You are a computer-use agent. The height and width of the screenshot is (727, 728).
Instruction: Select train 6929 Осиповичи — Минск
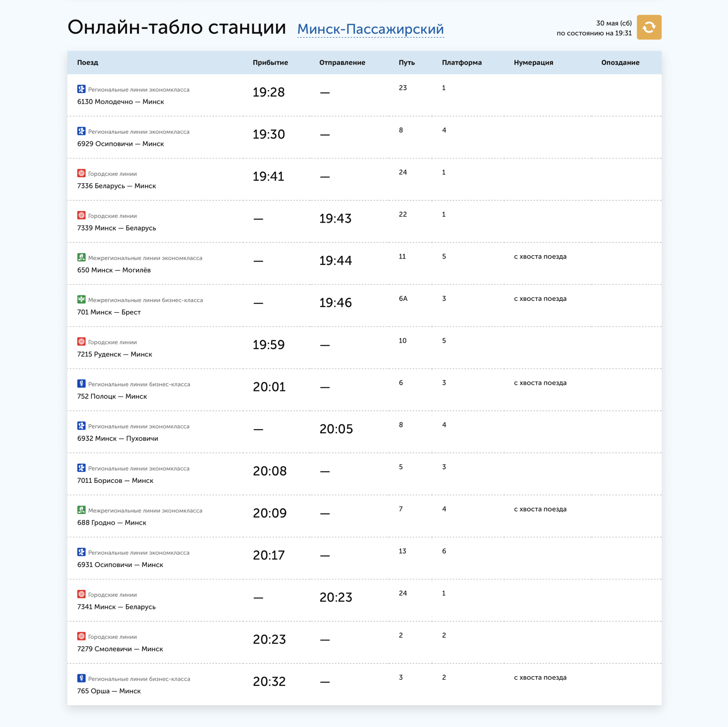121,144
